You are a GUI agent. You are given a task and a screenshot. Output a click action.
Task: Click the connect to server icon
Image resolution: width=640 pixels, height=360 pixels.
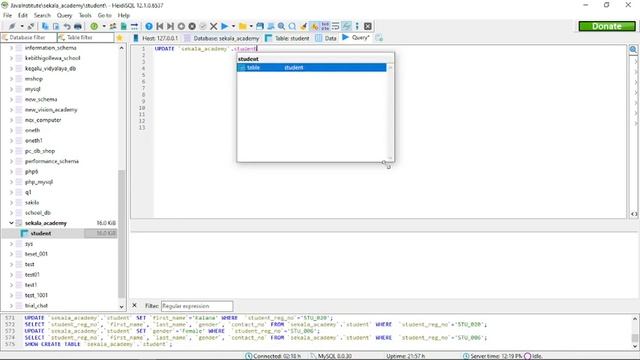[12, 26]
